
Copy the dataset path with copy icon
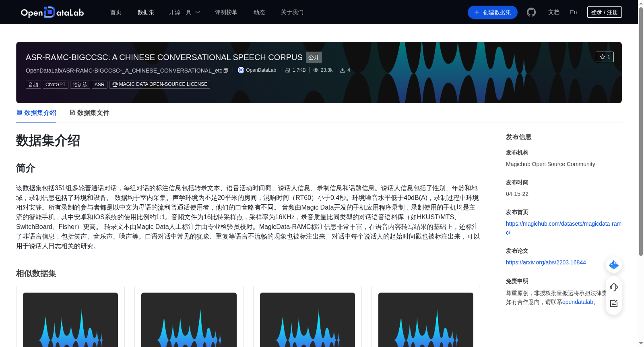click(226, 71)
